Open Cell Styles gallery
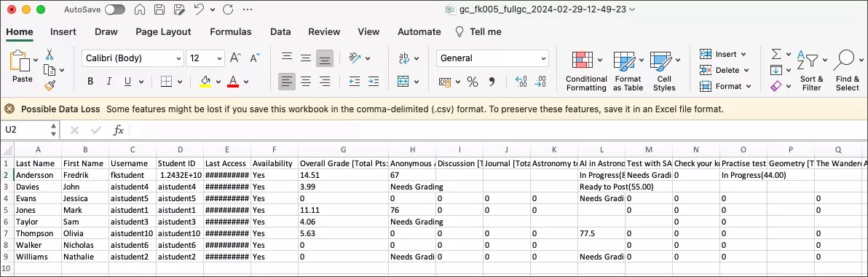868x277 pixels. pos(663,71)
